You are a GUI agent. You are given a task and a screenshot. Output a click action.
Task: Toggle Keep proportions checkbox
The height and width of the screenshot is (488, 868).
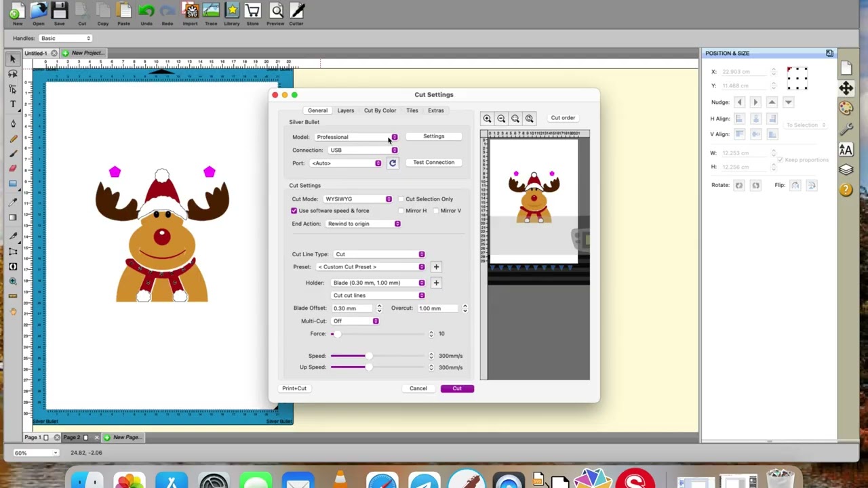coord(780,160)
